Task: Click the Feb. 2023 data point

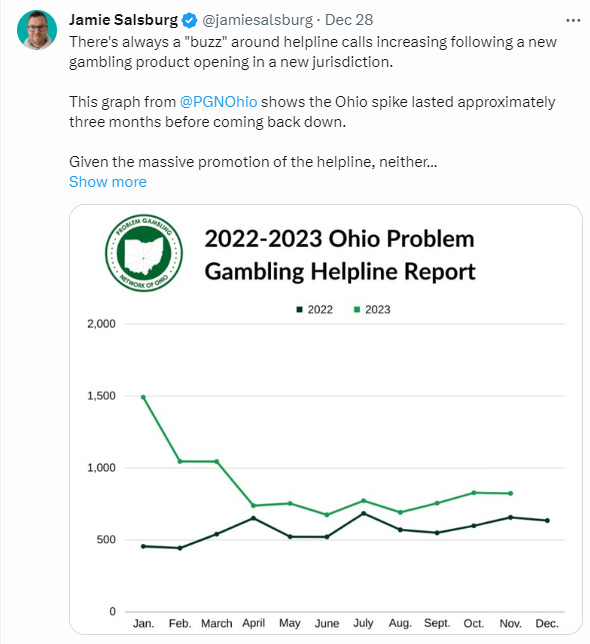Action: pos(180,461)
